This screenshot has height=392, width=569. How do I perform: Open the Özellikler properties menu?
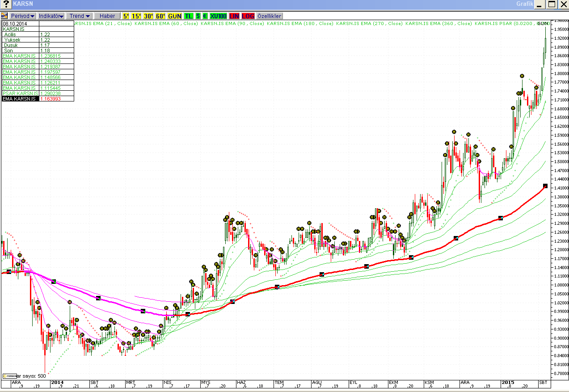(269, 16)
